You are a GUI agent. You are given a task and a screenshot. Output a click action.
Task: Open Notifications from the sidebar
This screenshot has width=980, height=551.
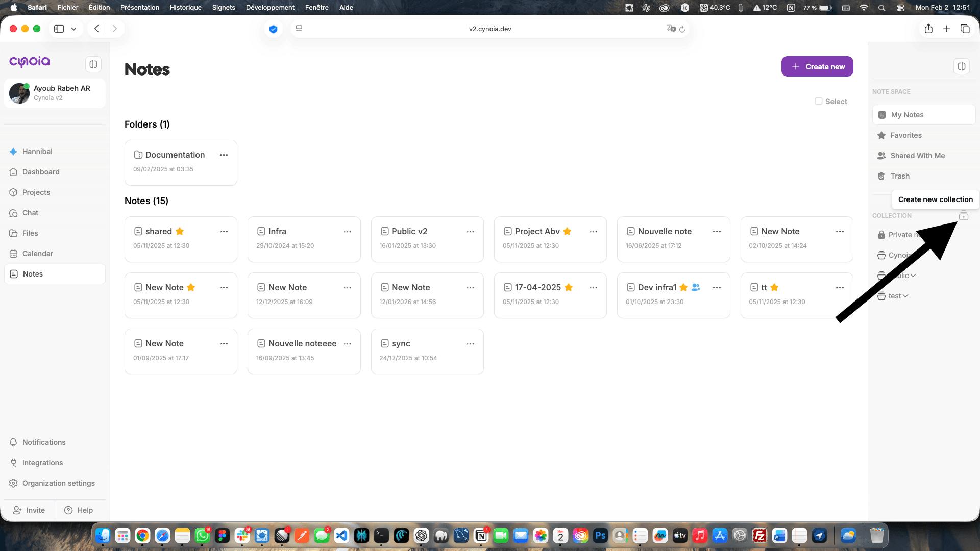click(44, 442)
